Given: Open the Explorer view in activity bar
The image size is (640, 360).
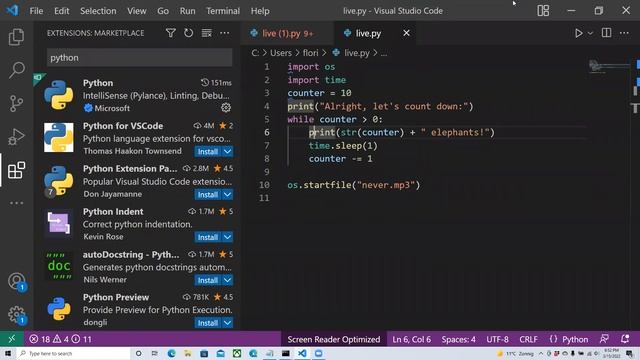Looking at the screenshot, I should (x=16, y=37).
